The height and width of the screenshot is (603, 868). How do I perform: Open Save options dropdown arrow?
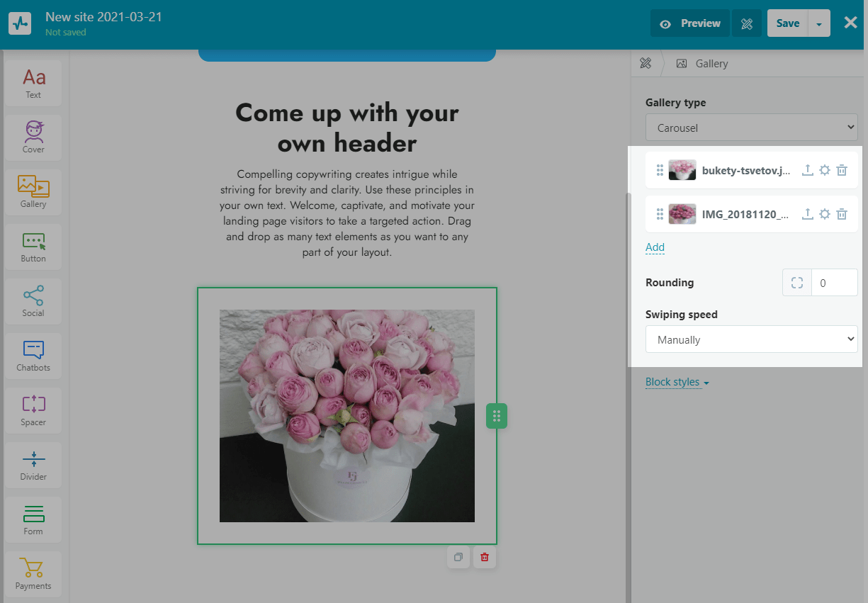[x=819, y=23]
